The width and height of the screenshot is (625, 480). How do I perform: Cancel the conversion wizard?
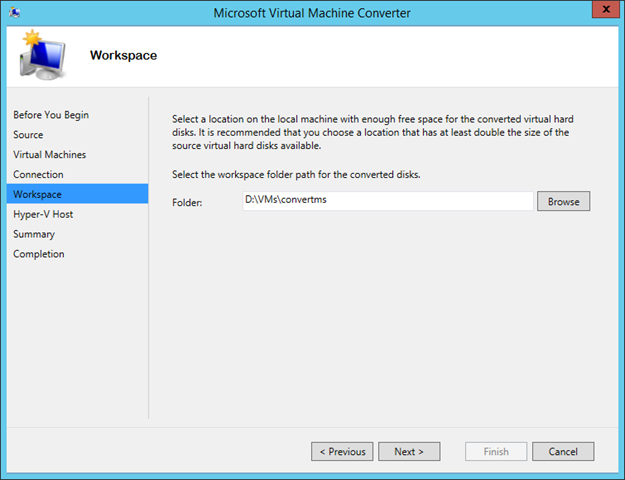[563, 451]
